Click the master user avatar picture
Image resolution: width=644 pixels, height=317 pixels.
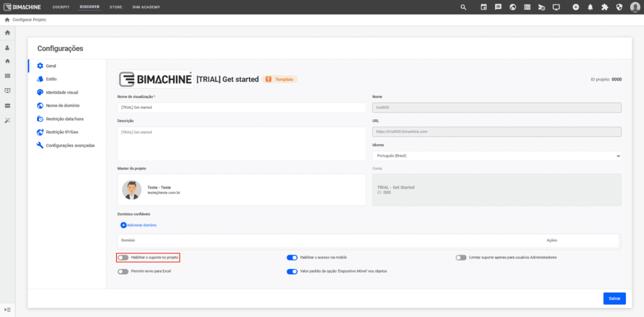click(132, 190)
